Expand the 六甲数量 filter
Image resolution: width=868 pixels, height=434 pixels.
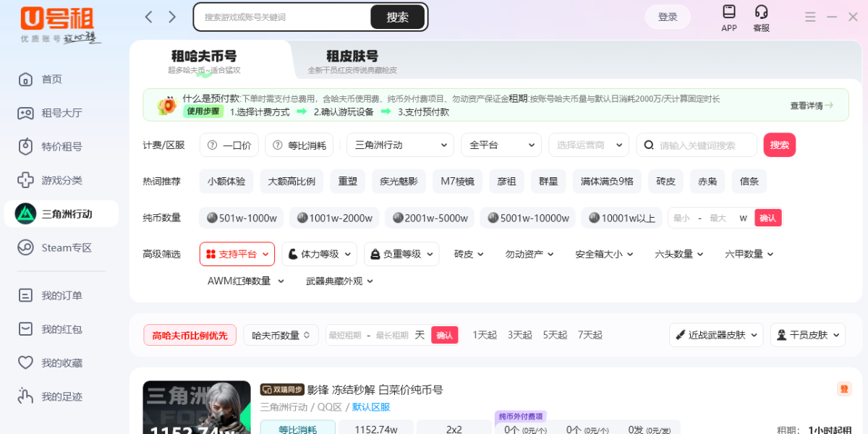point(749,254)
